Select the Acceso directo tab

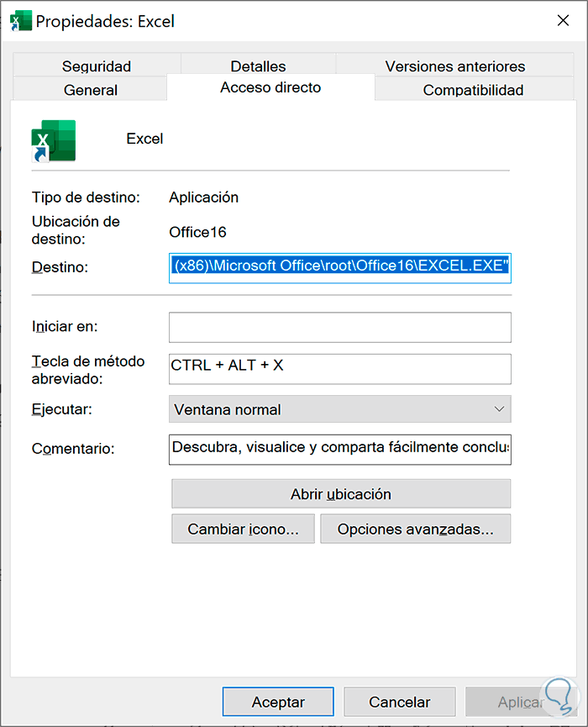(270, 87)
